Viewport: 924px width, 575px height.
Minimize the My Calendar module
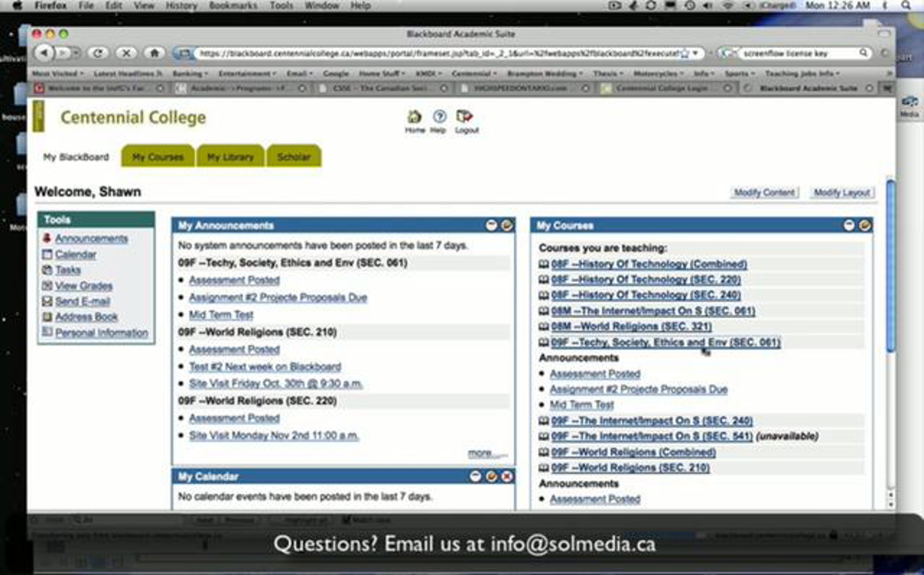coord(475,476)
